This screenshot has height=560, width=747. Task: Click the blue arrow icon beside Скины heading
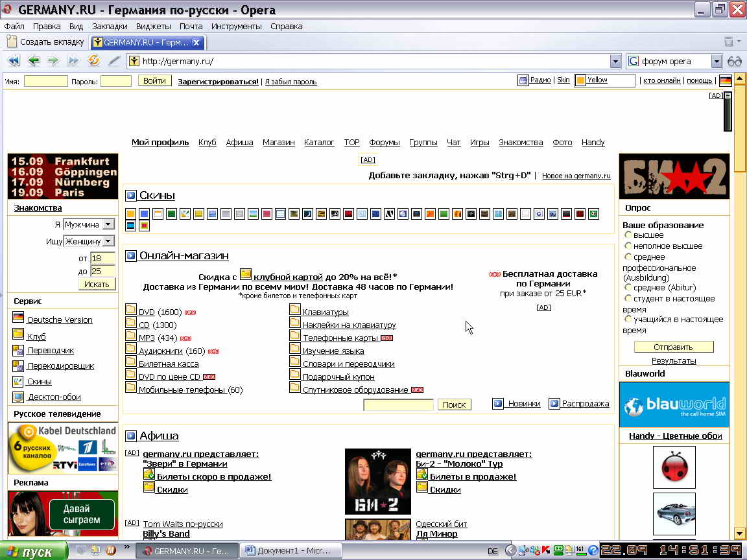[x=130, y=195]
